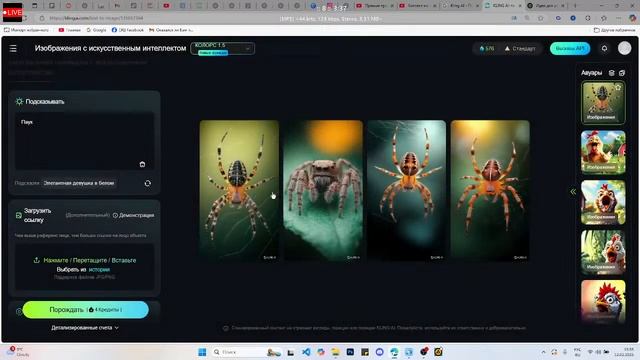Open the fourth orange spider image
Viewport: 640px width, 360px height.
pos(490,191)
